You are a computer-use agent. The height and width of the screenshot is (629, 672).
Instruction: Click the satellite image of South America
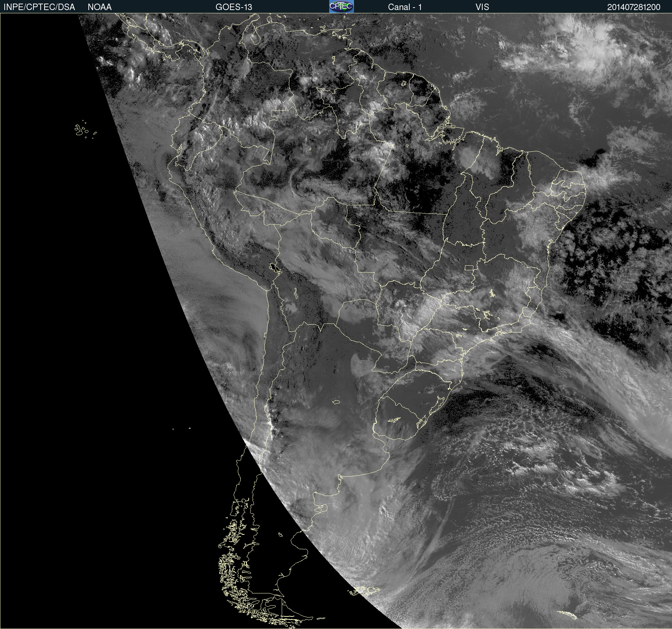point(336,321)
